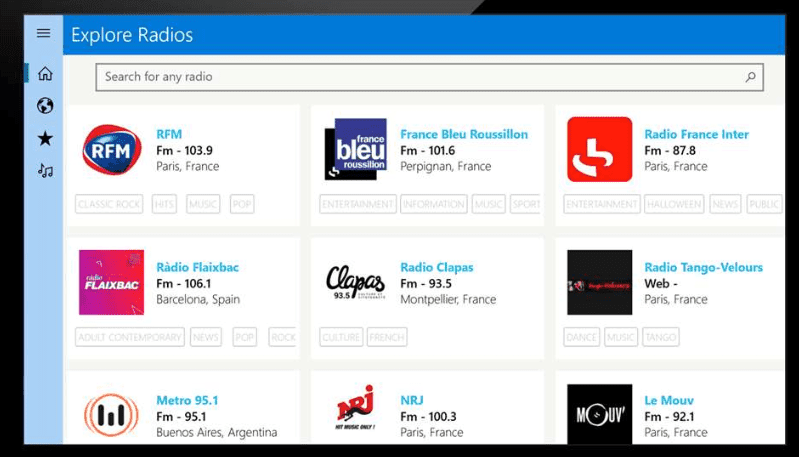Viewport: 799px width, 457px height.
Task: Open the Le Mouv station title
Action: click(x=669, y=400)
